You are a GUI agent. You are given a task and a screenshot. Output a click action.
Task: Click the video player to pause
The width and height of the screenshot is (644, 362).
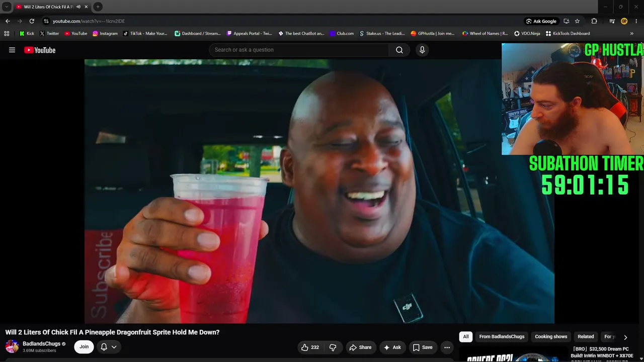(x=319, y=191)
